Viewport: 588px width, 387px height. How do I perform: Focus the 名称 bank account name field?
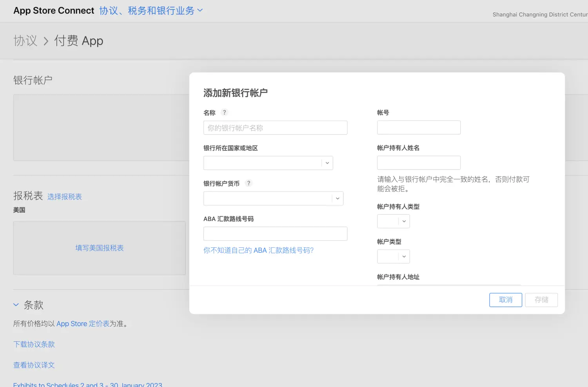coord(275,128)
